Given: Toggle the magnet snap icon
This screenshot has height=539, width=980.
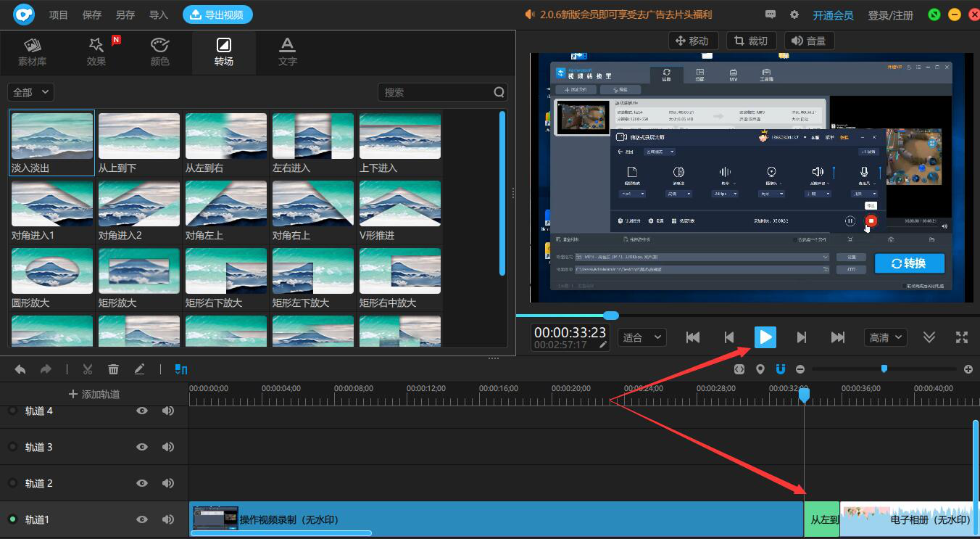Looking at the screenshot, I should pyautogui.click(x=781, y=369).
